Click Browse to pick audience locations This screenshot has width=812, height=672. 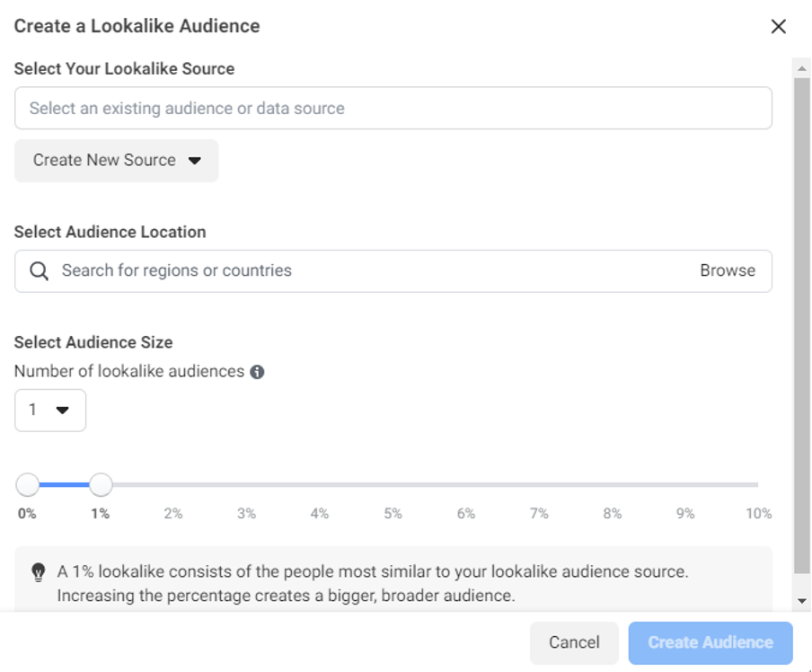pyautogui.click(x=729, y=270)
